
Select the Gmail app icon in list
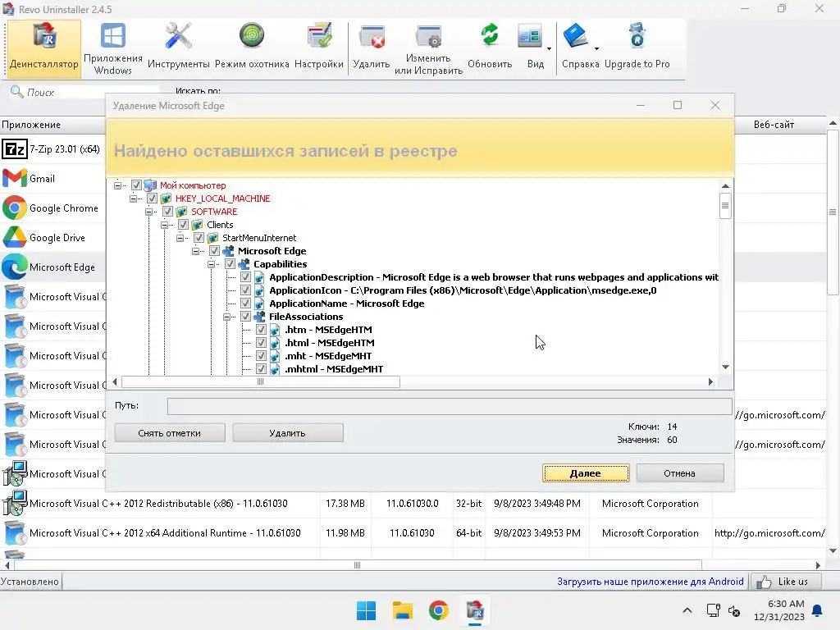(15, 178)
